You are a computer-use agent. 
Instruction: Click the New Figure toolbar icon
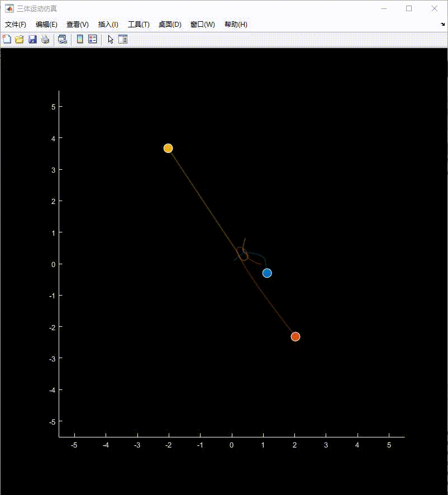click(x=7, y=39)
